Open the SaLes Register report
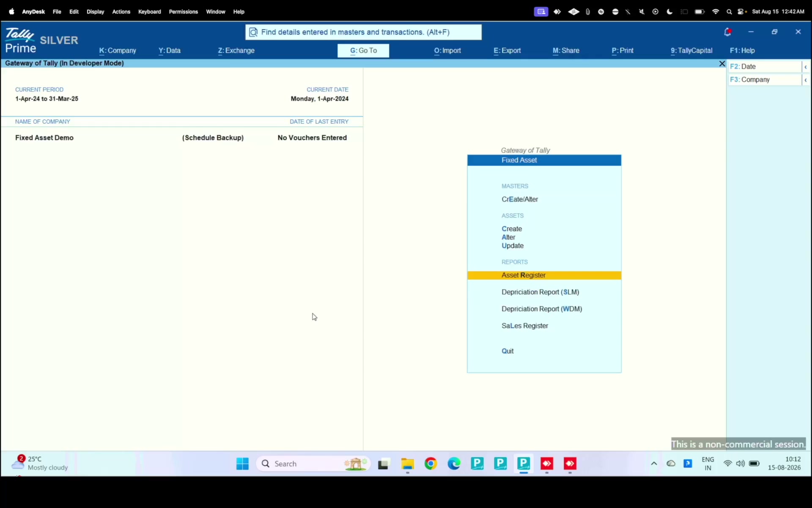Viewport: 812px width, 508px height. (525, 326)
